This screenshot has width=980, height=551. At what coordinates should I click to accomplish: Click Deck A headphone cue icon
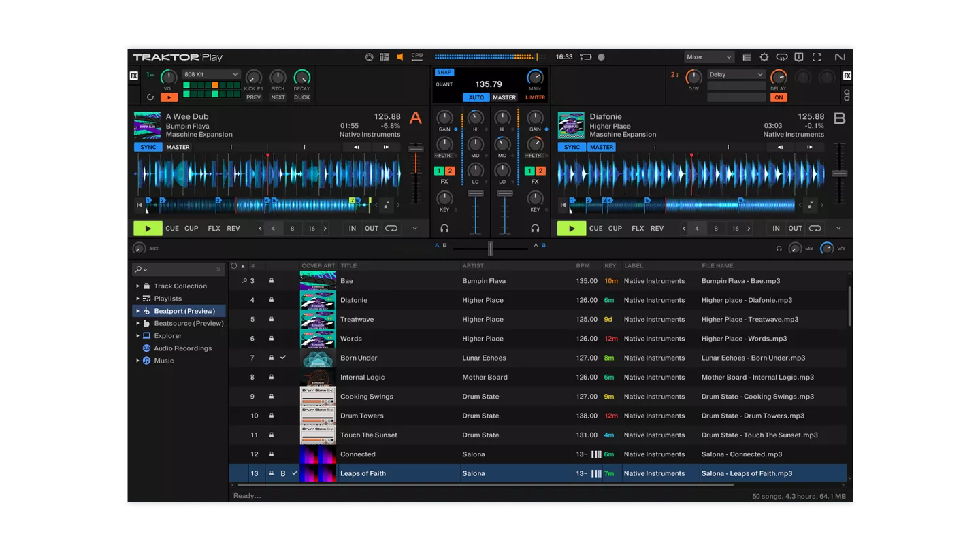point(444,229)
